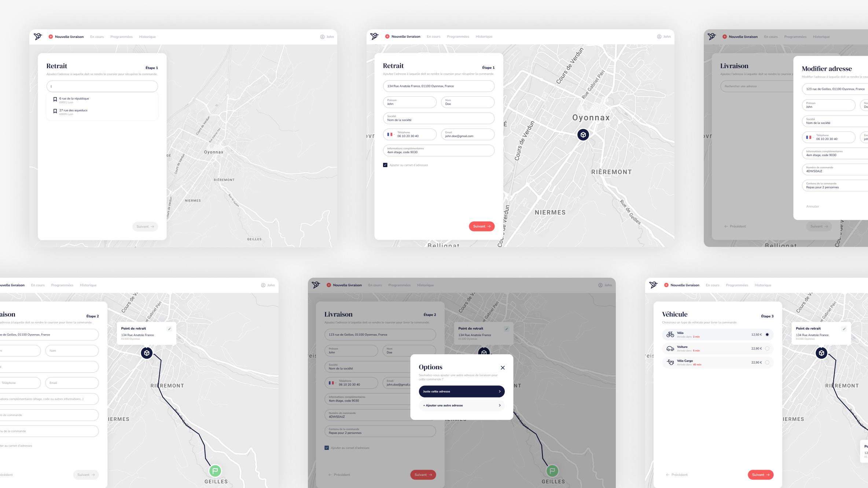Click the Vélo bicycle icon in vehicle list
Screen dimensions: 868x488
670,334
